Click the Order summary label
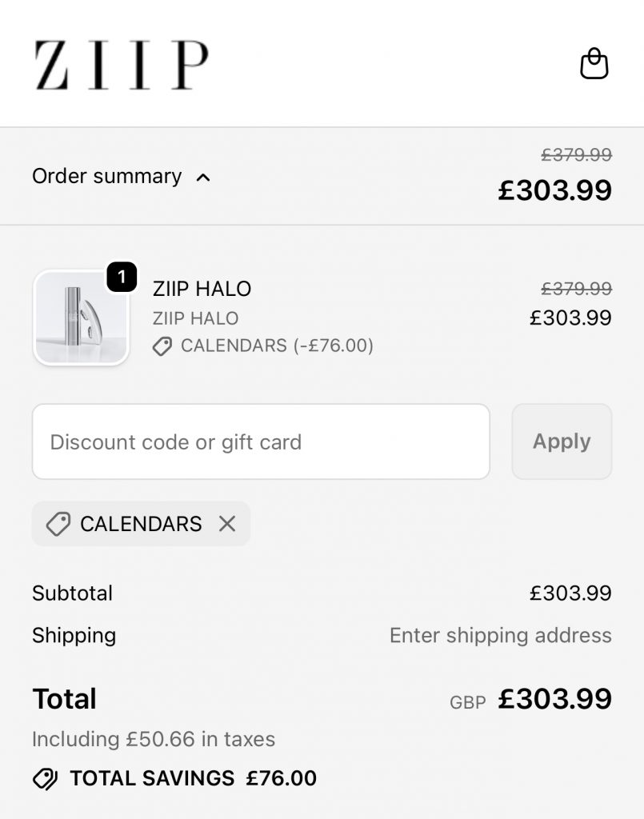Viewport: 644px width, 819px height. point(106,176)
